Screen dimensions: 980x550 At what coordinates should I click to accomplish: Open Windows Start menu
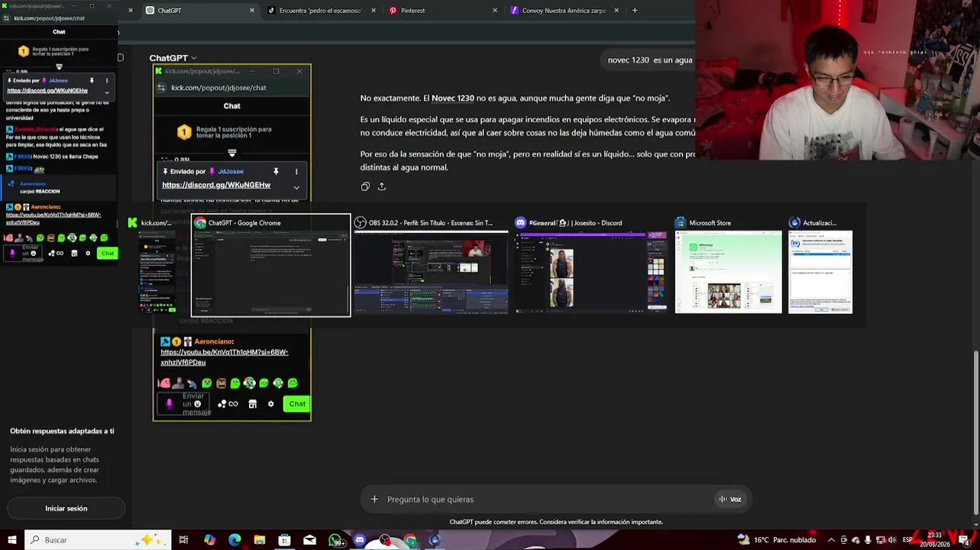[x=11, y=540]
